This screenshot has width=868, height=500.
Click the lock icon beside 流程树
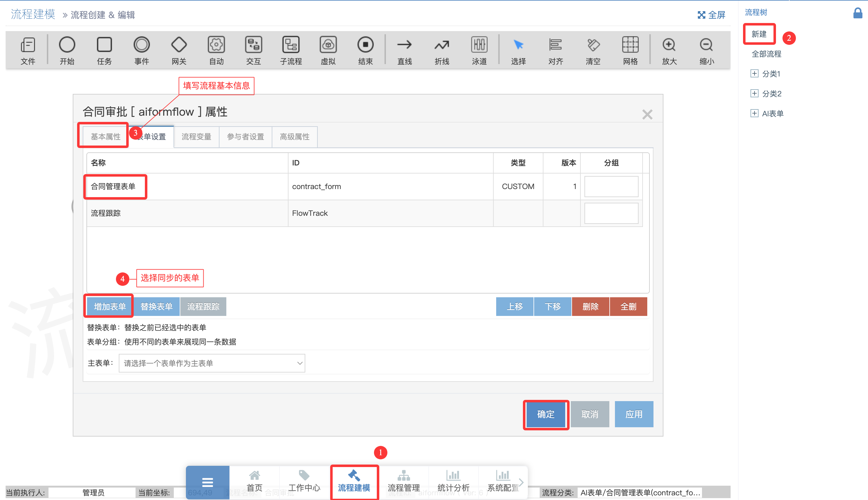(858, 13)
